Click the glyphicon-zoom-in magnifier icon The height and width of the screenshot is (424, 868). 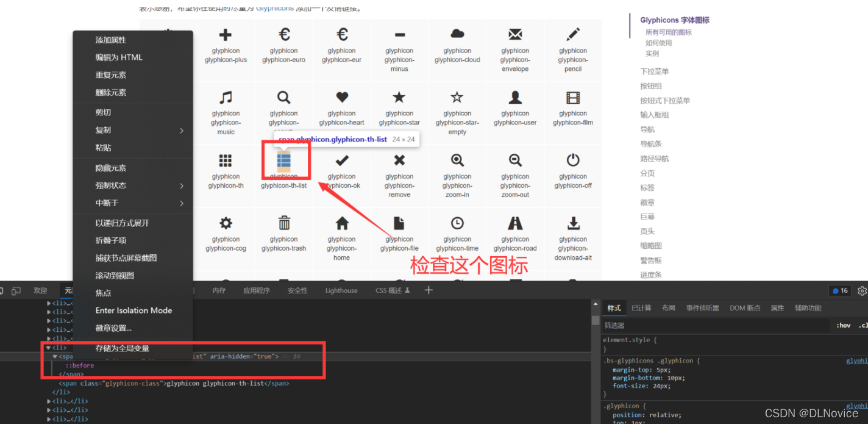[457, 160]
